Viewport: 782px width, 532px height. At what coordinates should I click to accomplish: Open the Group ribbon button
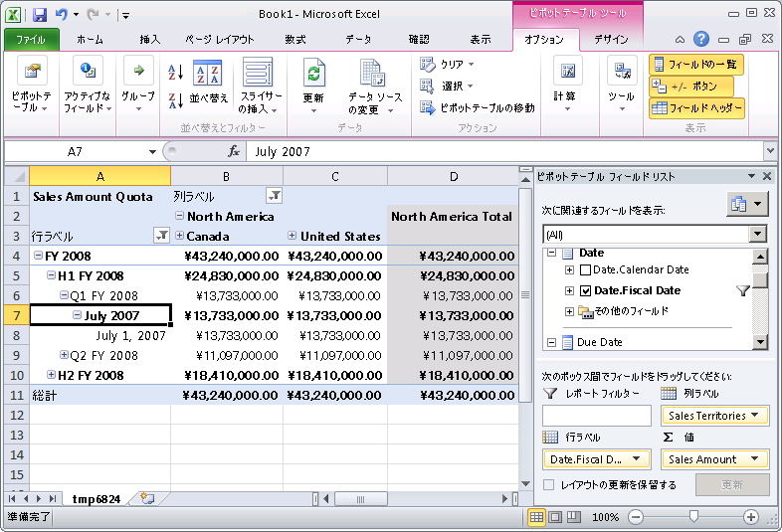[138, 84]
